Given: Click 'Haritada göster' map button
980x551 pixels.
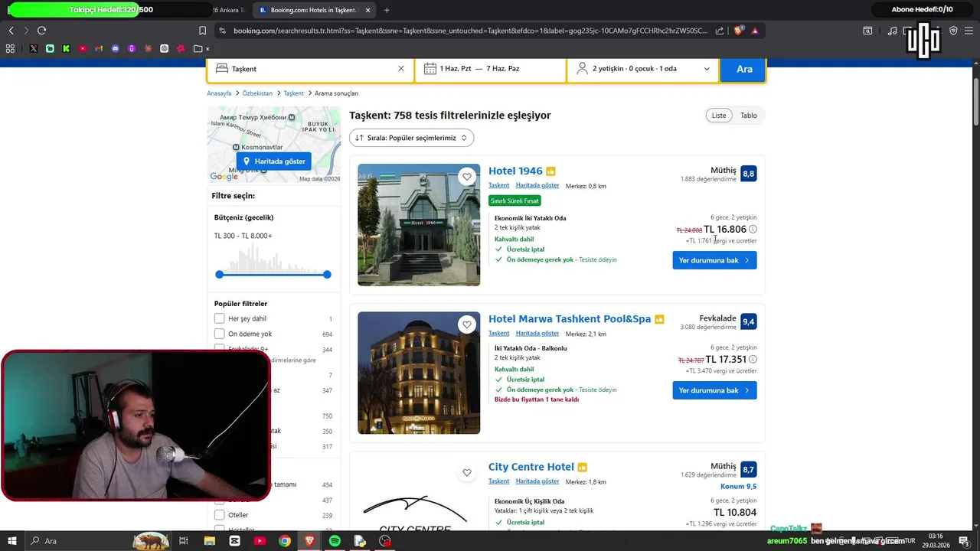Looking at the screenshot, I should point(274,161).
